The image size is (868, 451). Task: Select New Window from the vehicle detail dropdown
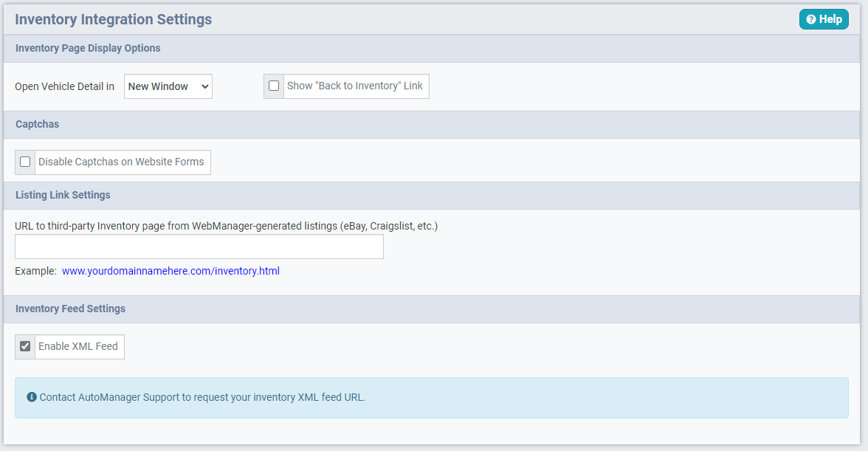[x=168, y=86]
